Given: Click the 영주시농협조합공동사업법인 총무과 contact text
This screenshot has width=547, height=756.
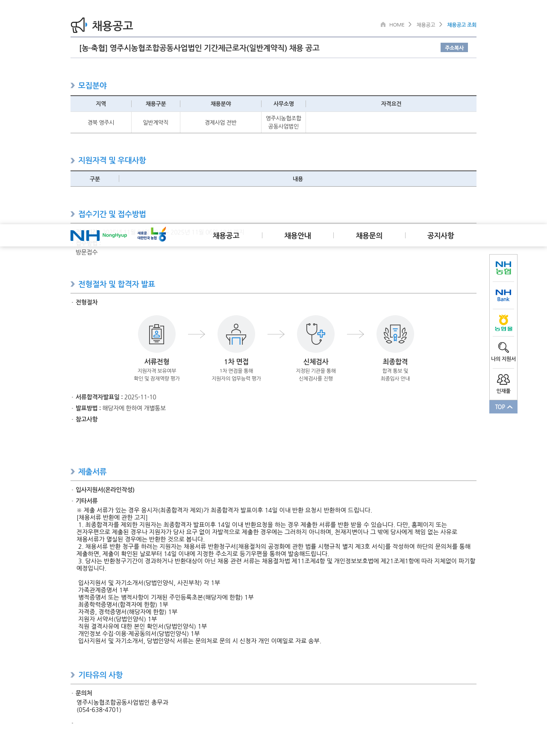Looking at the screenshot, I should (123, 703).
